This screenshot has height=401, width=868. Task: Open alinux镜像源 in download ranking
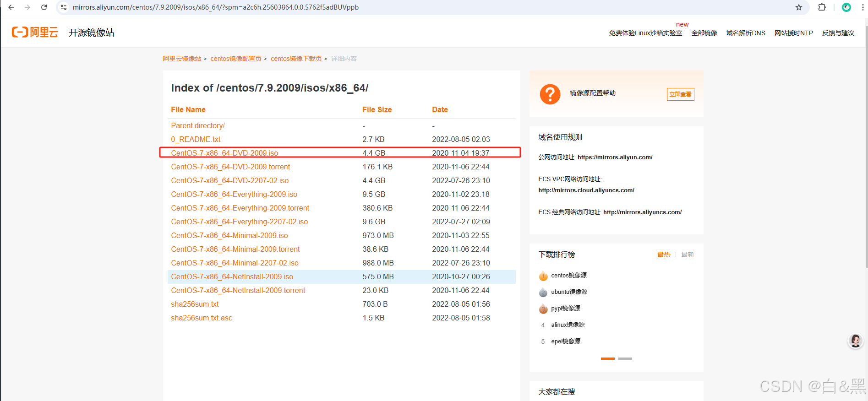pos(568,325)
